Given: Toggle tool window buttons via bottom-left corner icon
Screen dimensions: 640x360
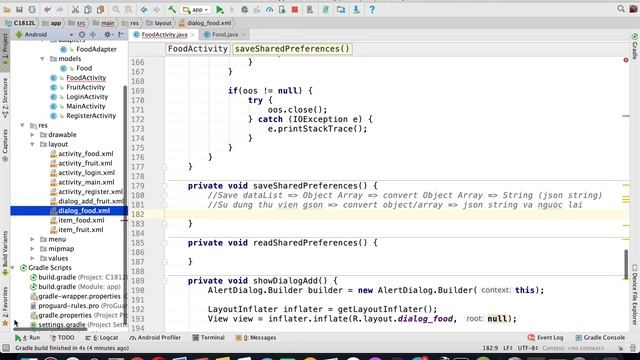Looking at the screenshot, I should pyautogui.click(x=6, y=348).
